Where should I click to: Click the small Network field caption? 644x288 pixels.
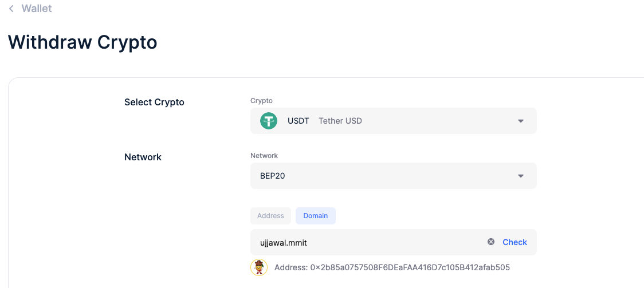coord(264,156)
